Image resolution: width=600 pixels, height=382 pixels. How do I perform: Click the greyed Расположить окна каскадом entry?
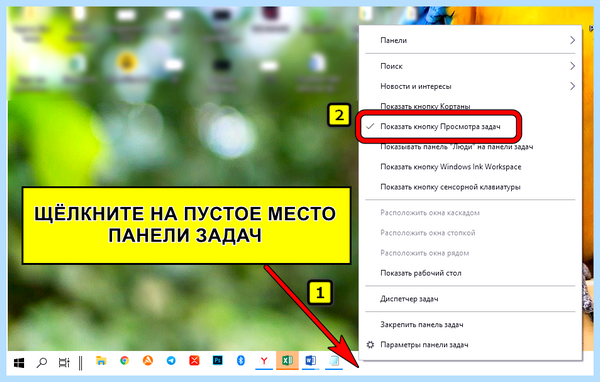(x=470, y=213)
